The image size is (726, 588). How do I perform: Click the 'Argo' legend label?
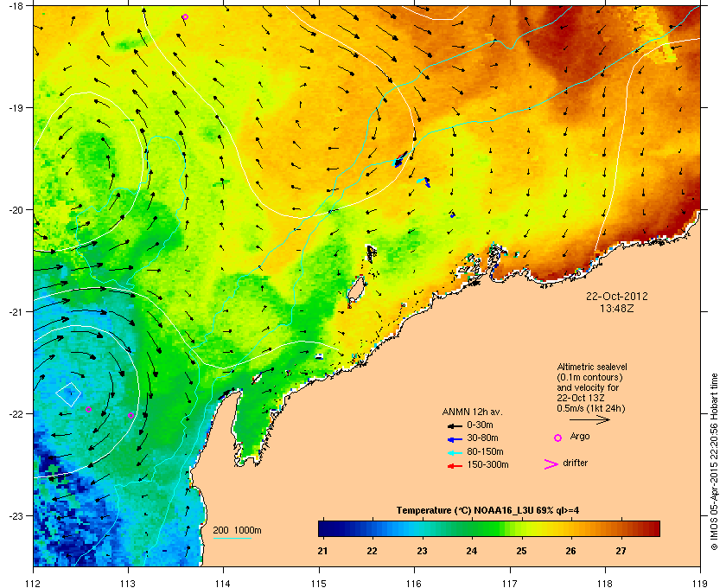[x=580, y=437]
